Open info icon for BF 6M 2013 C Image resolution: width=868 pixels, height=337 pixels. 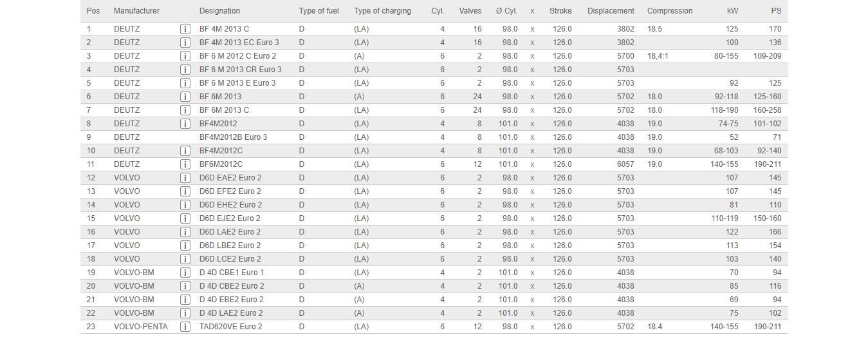[185, 110]
